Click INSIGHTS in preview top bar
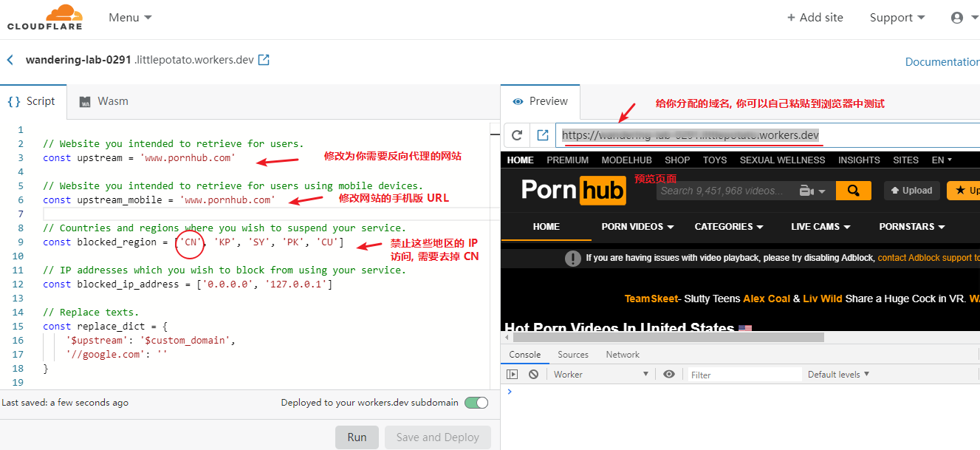 click(x=859, y=160)
